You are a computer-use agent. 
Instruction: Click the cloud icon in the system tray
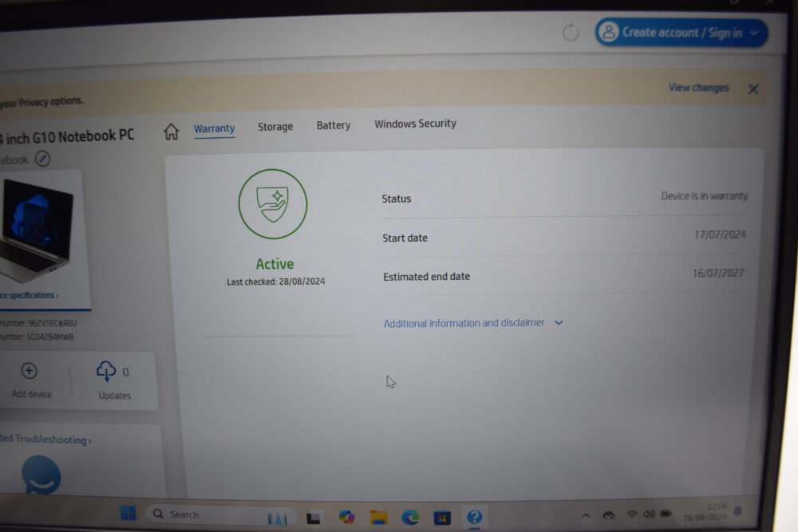(x=609, y=515)
